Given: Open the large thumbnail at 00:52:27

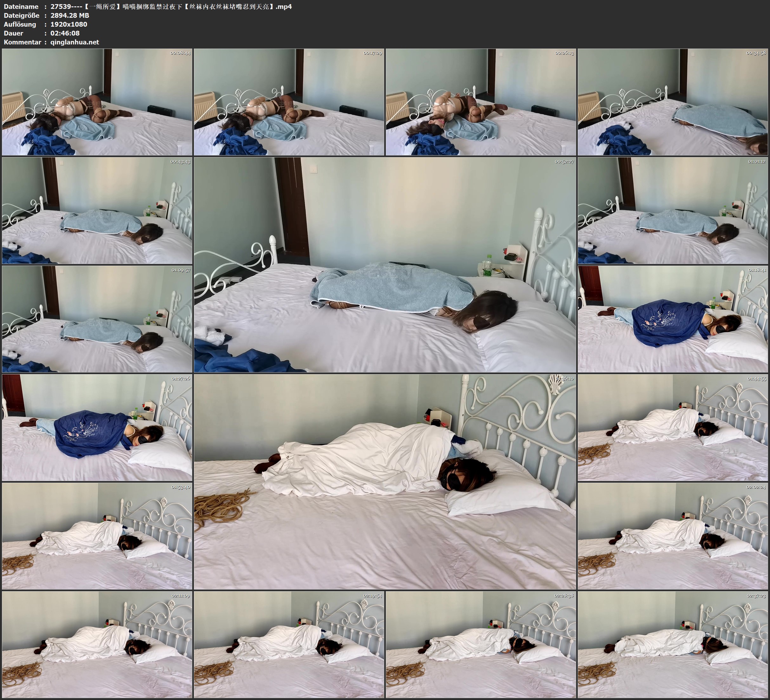Looking at the screenshot, I should (x=385, y=264).
